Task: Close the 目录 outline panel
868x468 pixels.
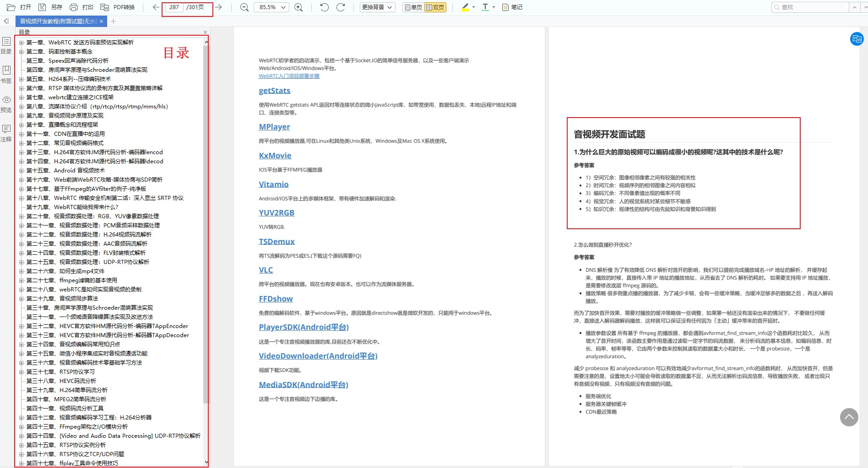Action: pos(205,32)
